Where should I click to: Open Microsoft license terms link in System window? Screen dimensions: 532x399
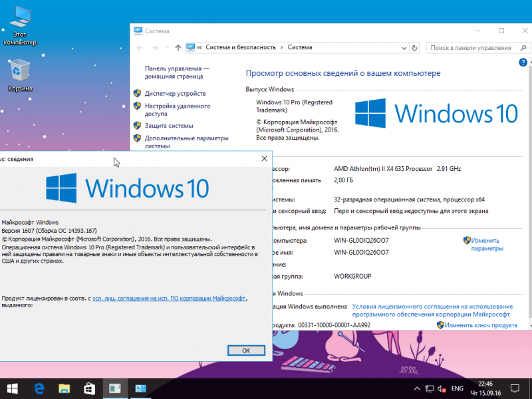coord(432,311)
